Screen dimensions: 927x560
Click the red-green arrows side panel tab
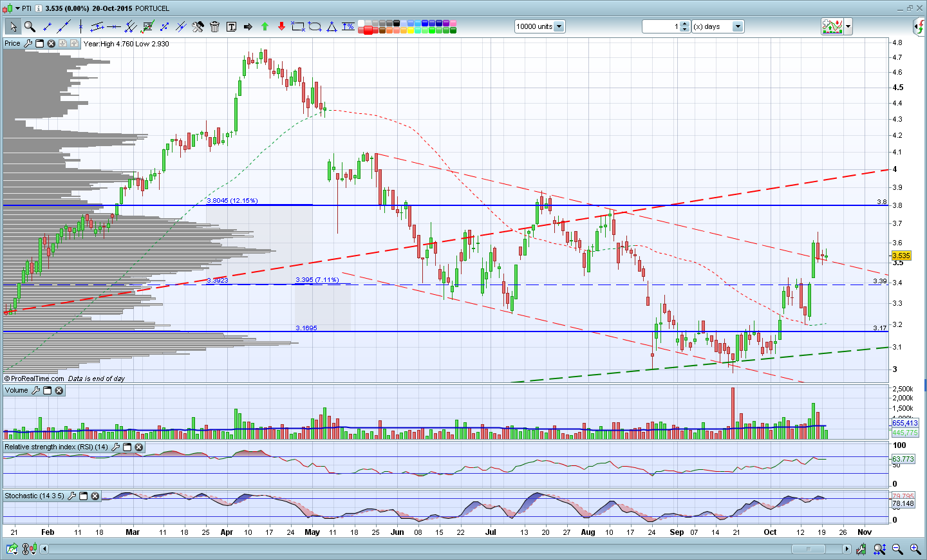coord(920,26)
